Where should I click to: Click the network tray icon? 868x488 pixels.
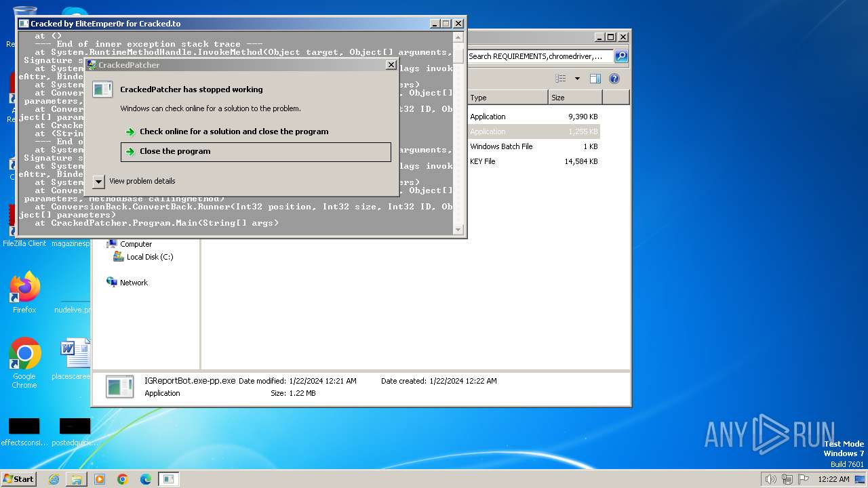click(x=787, y=479)
